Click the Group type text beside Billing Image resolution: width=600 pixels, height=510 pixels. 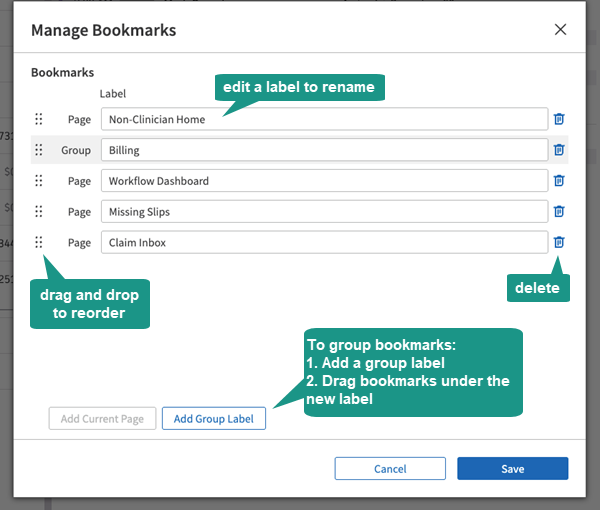[76, 150]
